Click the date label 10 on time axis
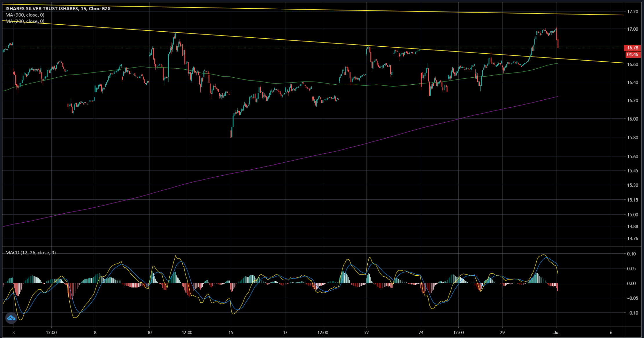644x338 pixels. [x=149, y=332]
